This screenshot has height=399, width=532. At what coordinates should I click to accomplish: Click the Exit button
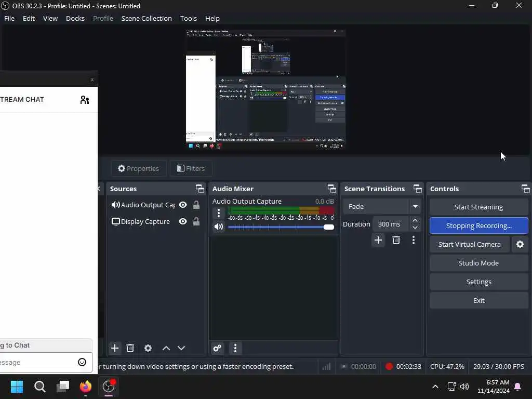pos(478,300)
